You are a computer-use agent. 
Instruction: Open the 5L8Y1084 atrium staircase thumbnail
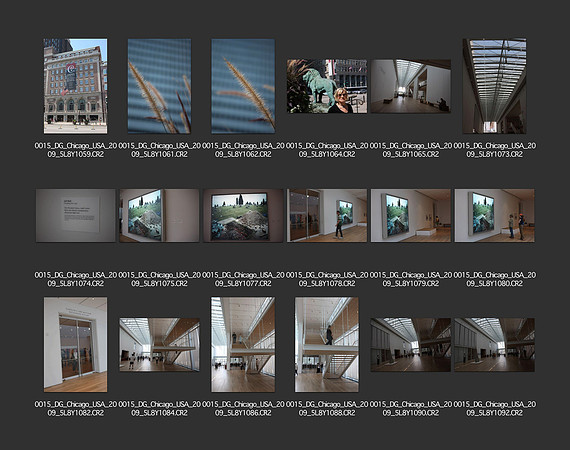point(159,345)
